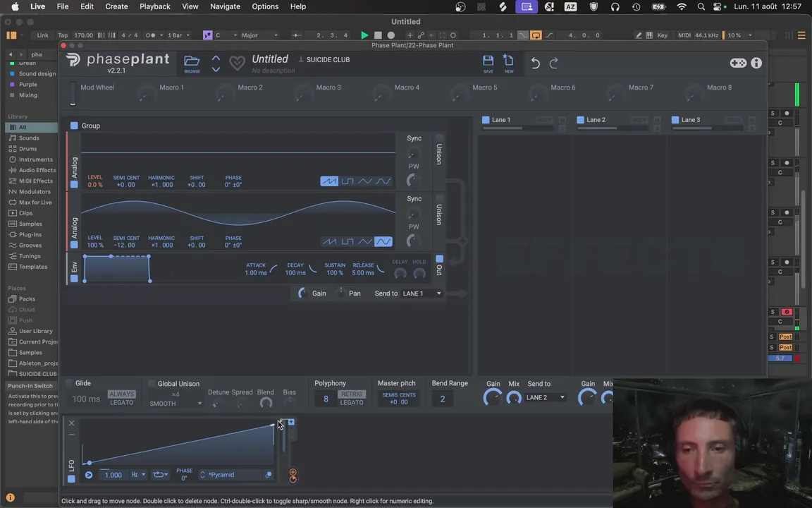
Task: Load the next preset with down arrow
Action: point(216,69)
